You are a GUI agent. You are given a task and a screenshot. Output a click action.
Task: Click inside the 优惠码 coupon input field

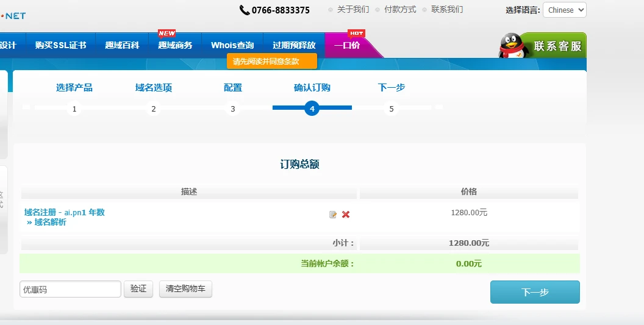point(70,289)
